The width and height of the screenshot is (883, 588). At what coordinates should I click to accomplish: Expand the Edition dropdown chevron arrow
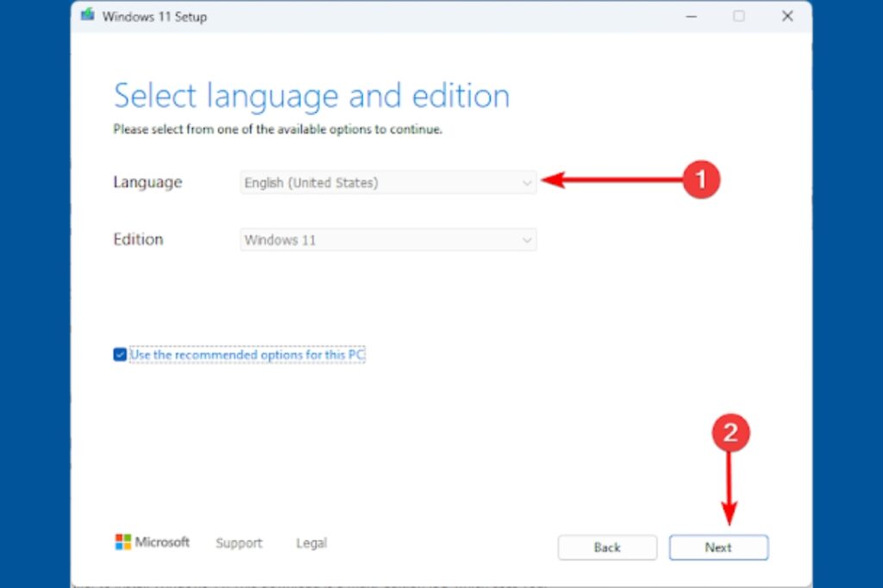[x=527, y=240]
